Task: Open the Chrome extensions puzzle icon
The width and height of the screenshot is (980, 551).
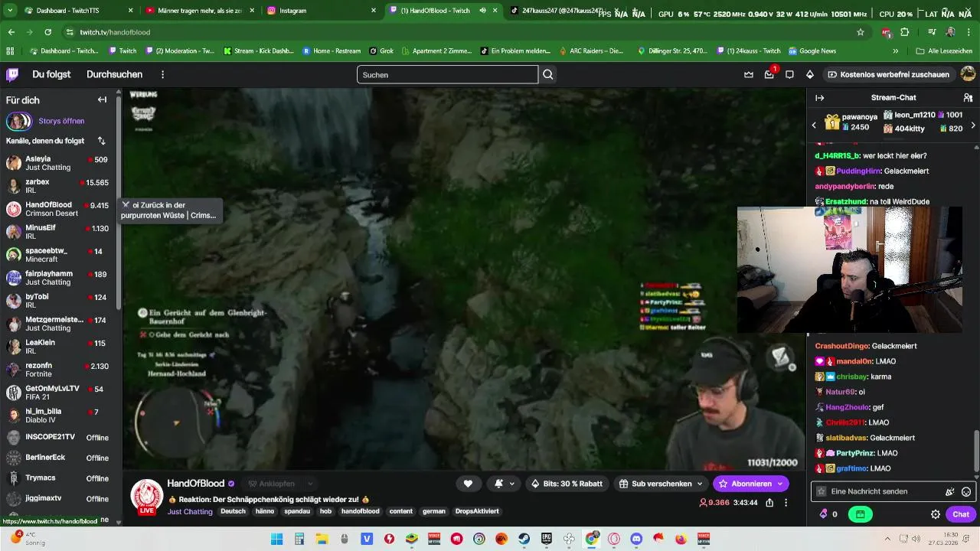Action: [905, 32]
